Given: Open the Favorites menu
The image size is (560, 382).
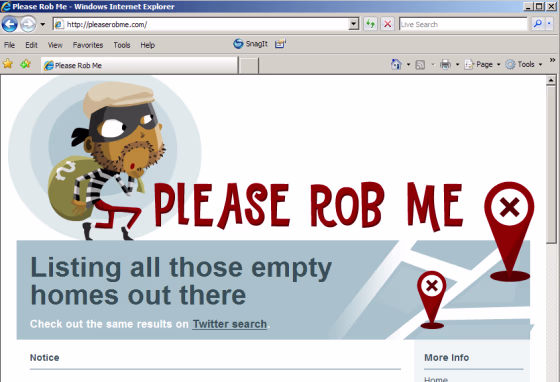Looking at the screenshot, I should 88,45.
